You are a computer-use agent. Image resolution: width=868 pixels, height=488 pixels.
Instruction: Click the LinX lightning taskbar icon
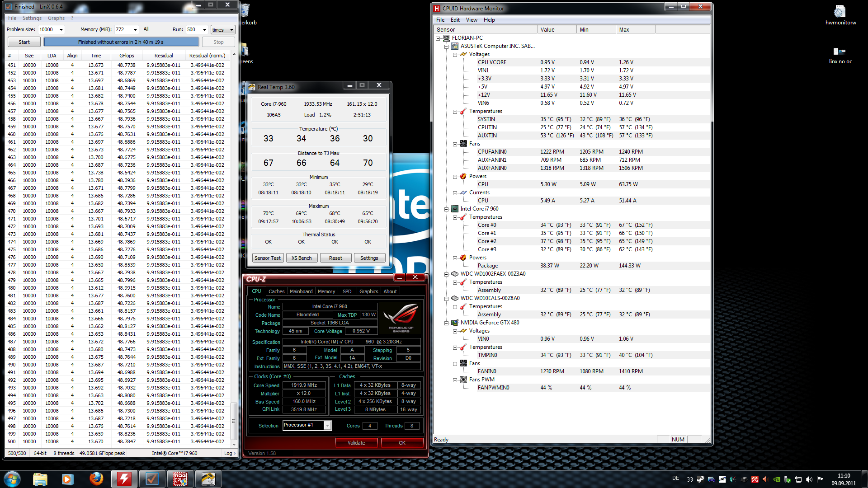click(124, 479)
